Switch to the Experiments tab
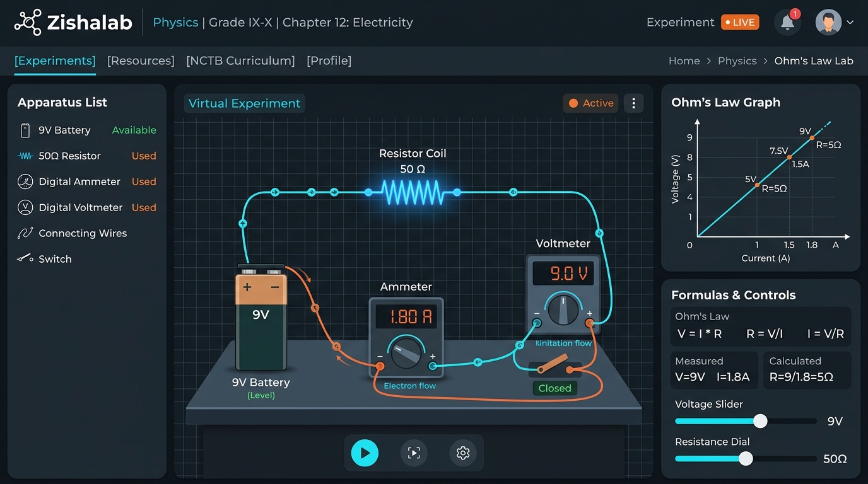Image resolution: width=868 pixels, height=484 pixels. click(x=55, y=60)
